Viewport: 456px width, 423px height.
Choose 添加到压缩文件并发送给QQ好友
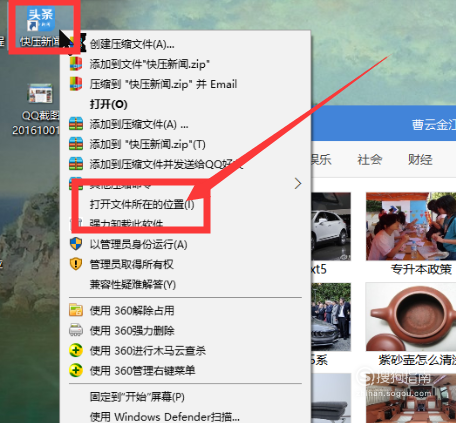click(x=166, y=164)
